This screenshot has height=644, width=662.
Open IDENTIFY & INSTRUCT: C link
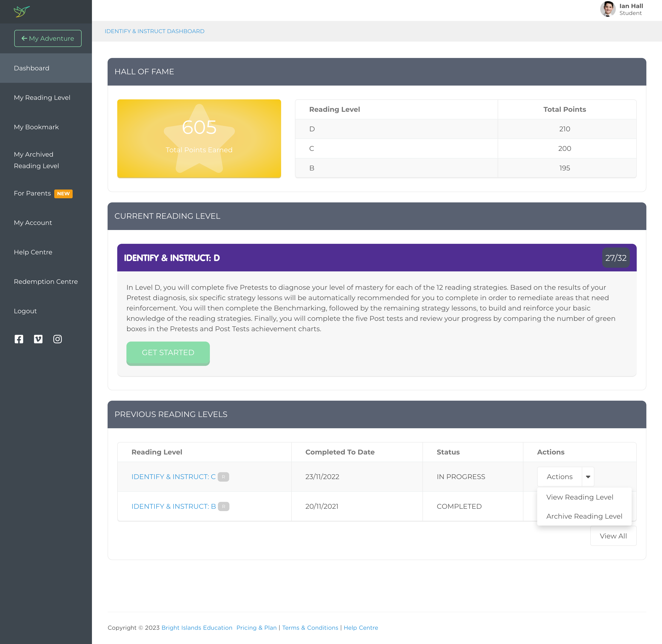(173, 477)
